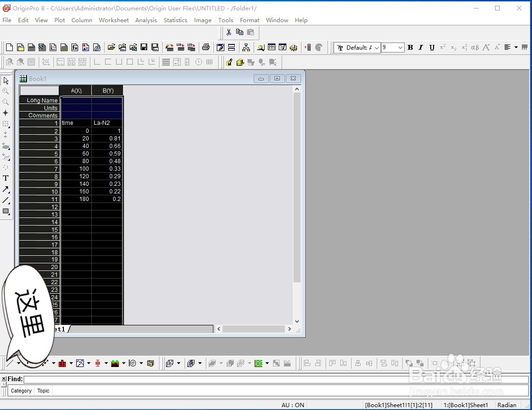Open the File menu
This screenshot has height=410, width=532.
point(7,20)
